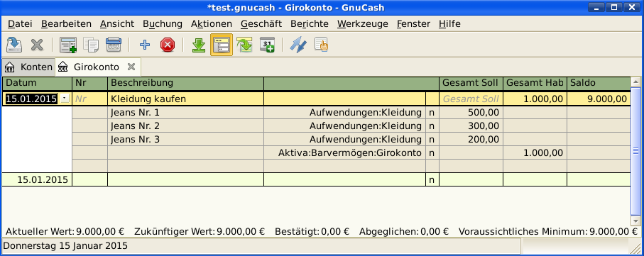Click the Schedule transaction calendar icon
This screenshot has height=256, width=644.
pyautogui.click(x=268, y=45)
